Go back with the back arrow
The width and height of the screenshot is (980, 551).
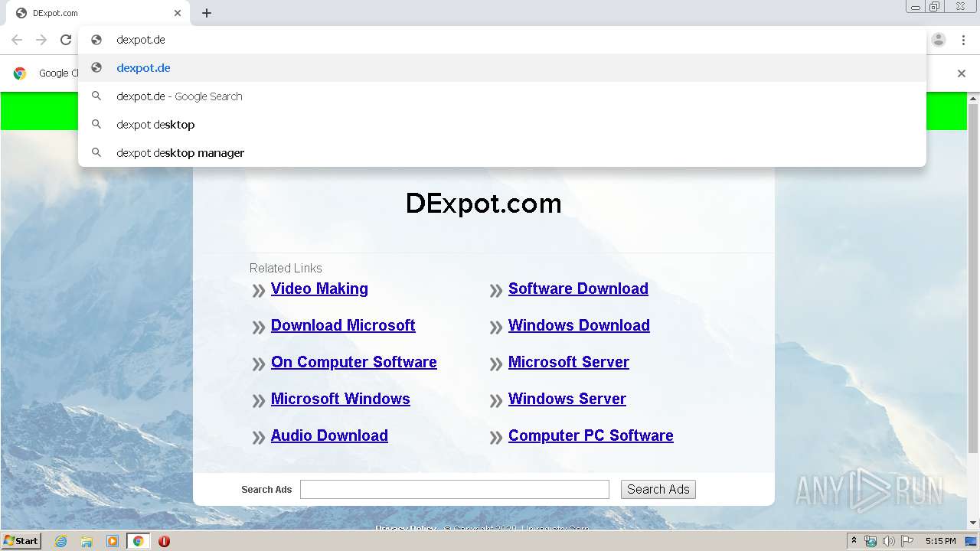[x=17, y=40]
